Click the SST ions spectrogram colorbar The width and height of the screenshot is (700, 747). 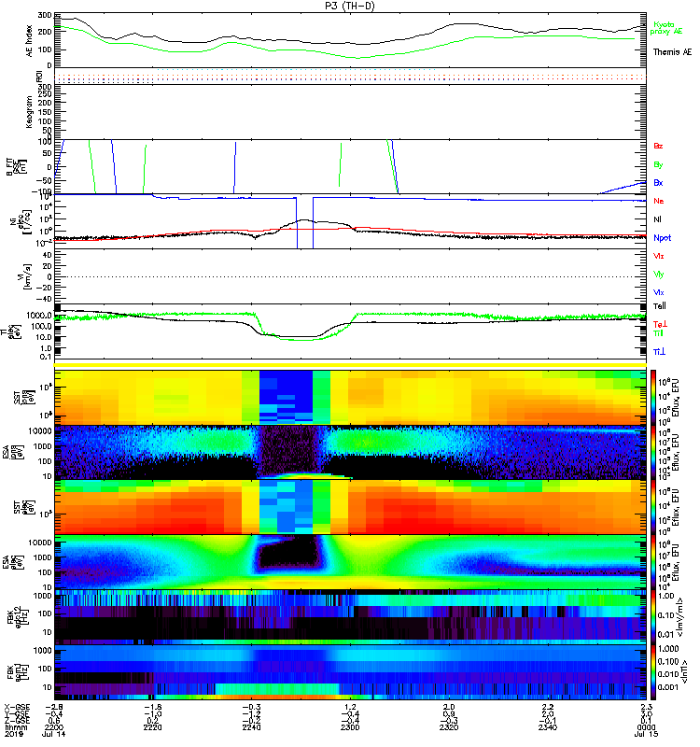coord(653,397)
